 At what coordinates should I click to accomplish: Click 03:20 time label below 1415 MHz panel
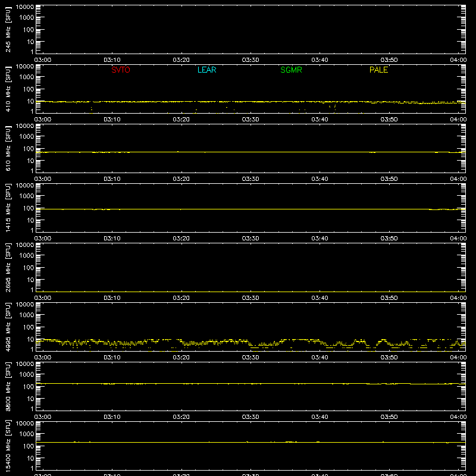(x=181, y=239)
